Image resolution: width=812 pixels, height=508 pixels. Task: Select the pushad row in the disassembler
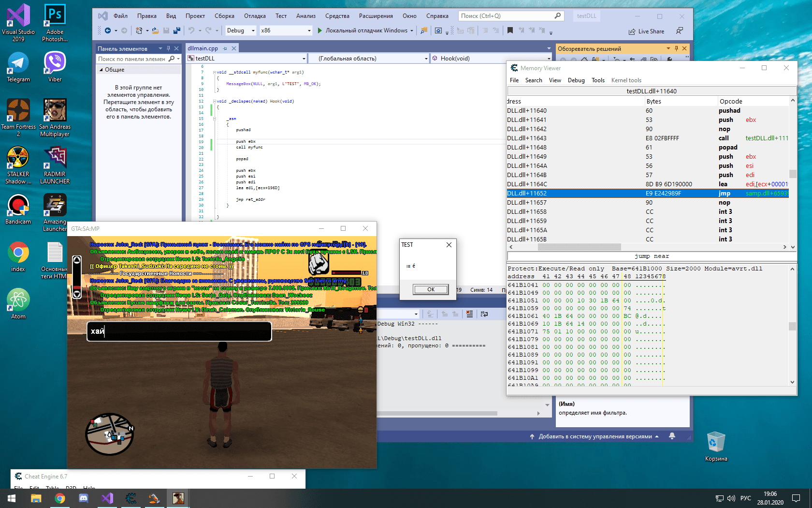(648, 111)
